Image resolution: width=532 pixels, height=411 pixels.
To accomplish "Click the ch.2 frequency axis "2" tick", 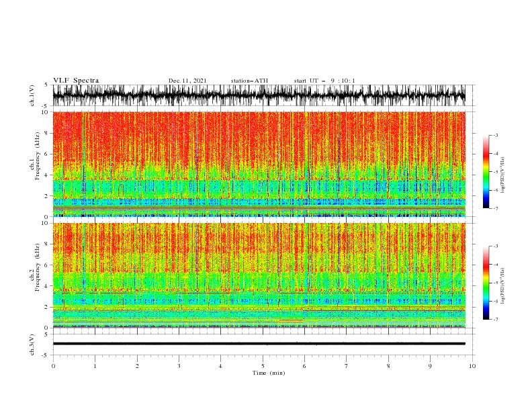I will point(47,307).
